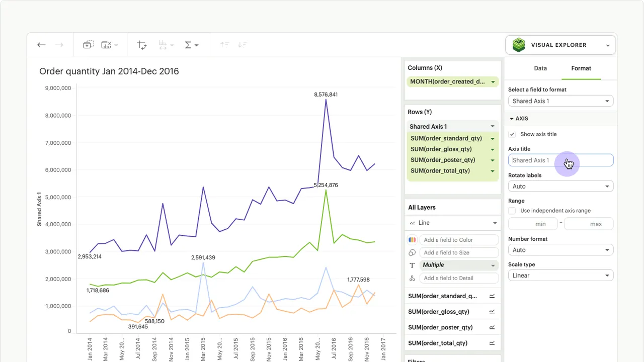The image size is (644, 362).
Task: Click the 1,777,598 data label
Action: (359, 280)
